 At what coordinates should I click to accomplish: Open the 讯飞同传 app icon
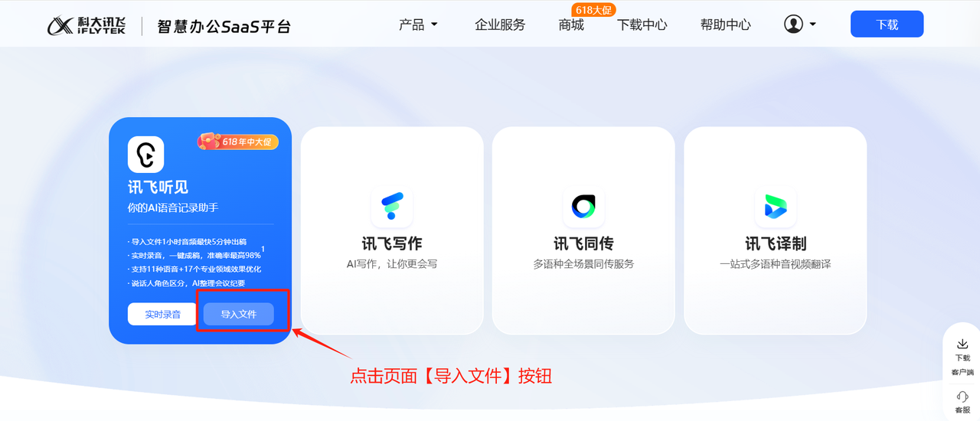coord(583,207)
